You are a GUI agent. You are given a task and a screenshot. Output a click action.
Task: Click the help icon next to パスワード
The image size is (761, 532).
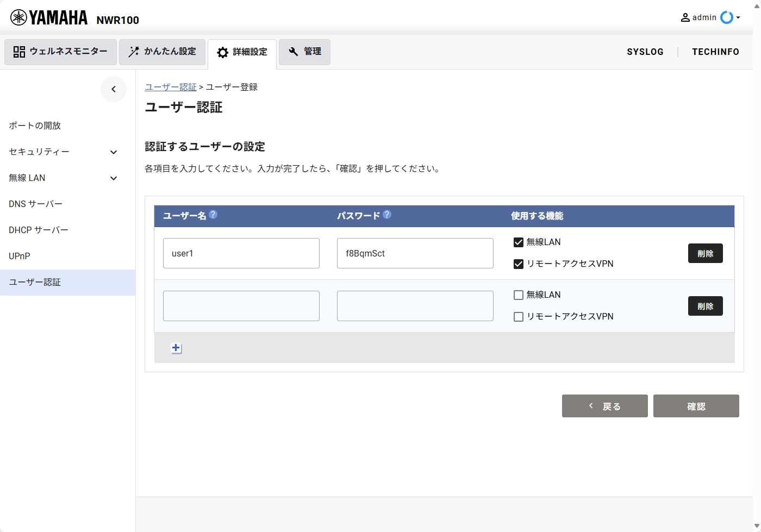(387, 215)
